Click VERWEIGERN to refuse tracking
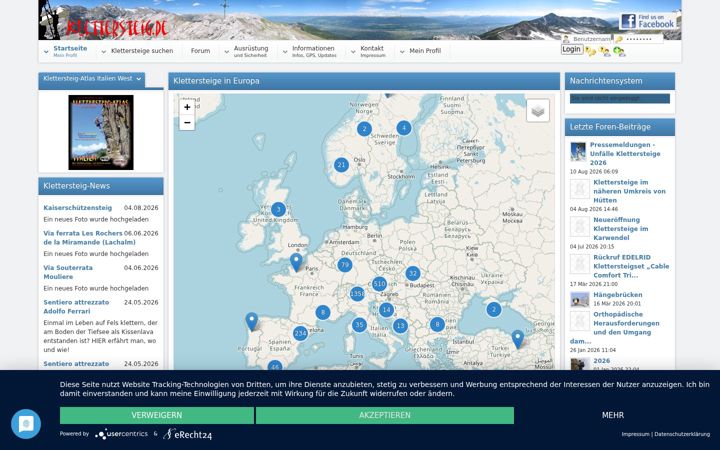This screenshot has width=720, height=450. (157, 415)
